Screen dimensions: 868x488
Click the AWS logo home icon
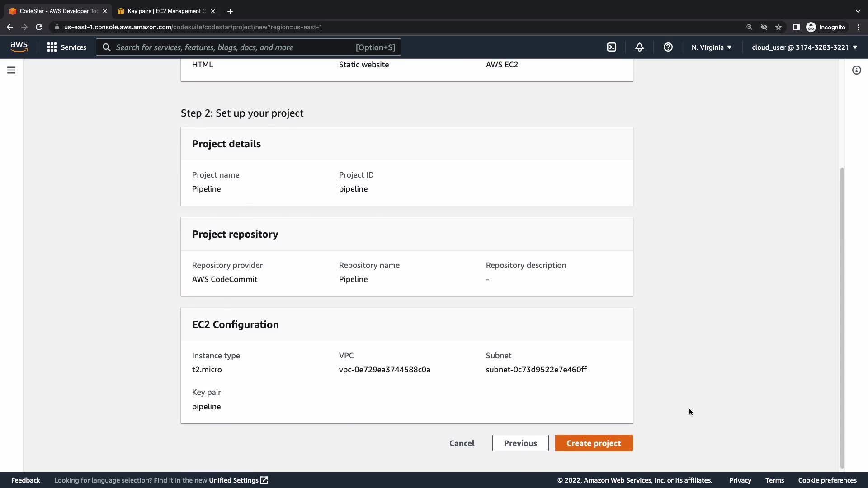[19, 47]
